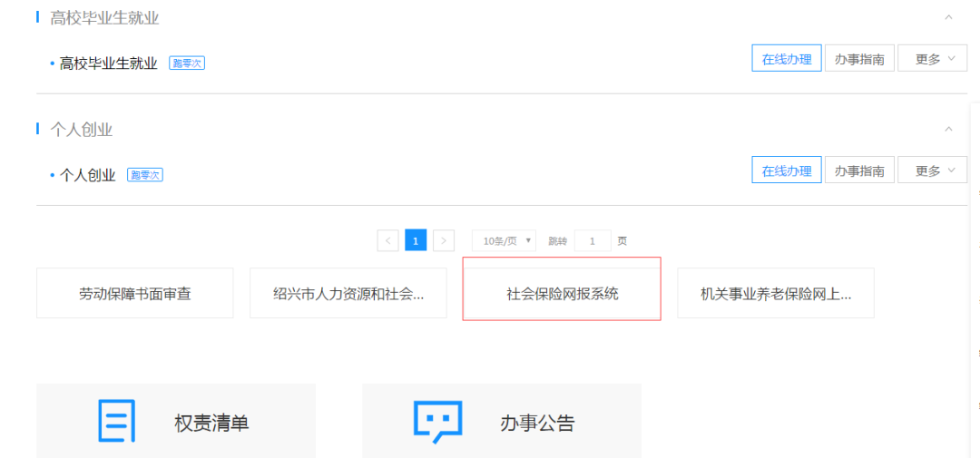The image size is (980, 458).
Task: Click the 办事公告 label text
Action: 537,424
